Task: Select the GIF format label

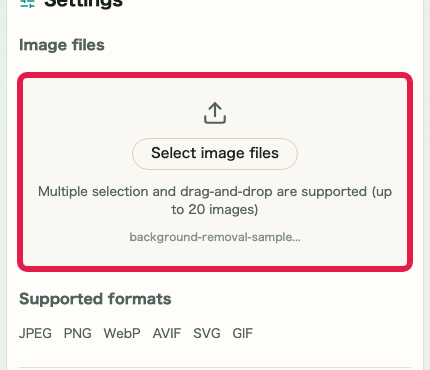Action: (x=243, y=333)
